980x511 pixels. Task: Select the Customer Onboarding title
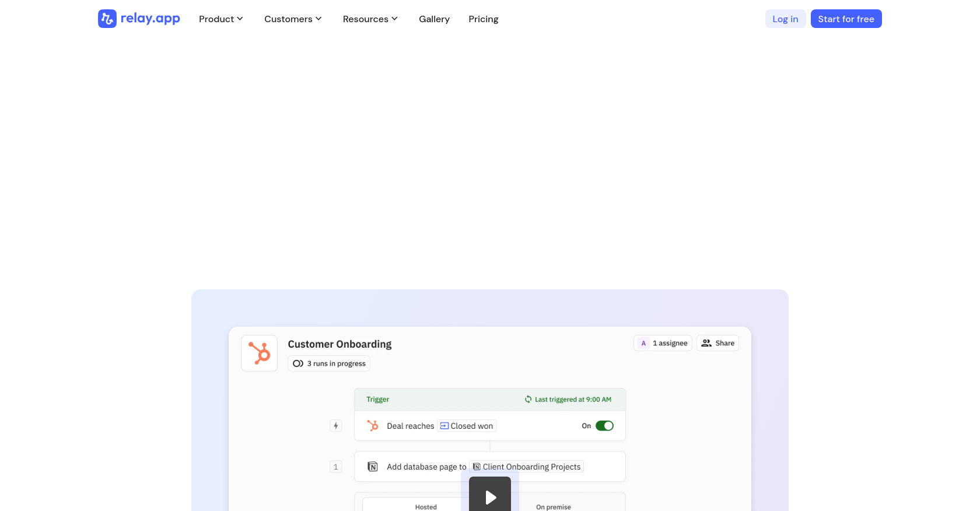pyautogui.click(x=339, y=344)
